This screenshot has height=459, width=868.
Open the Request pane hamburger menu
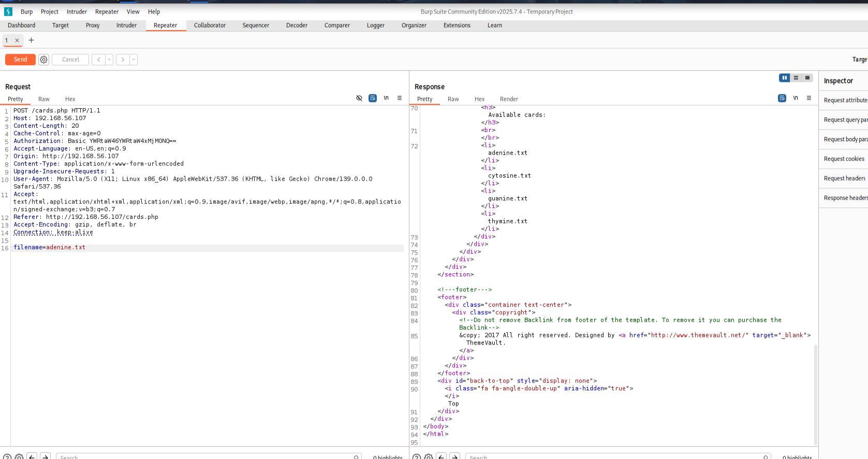coord(399,98)
